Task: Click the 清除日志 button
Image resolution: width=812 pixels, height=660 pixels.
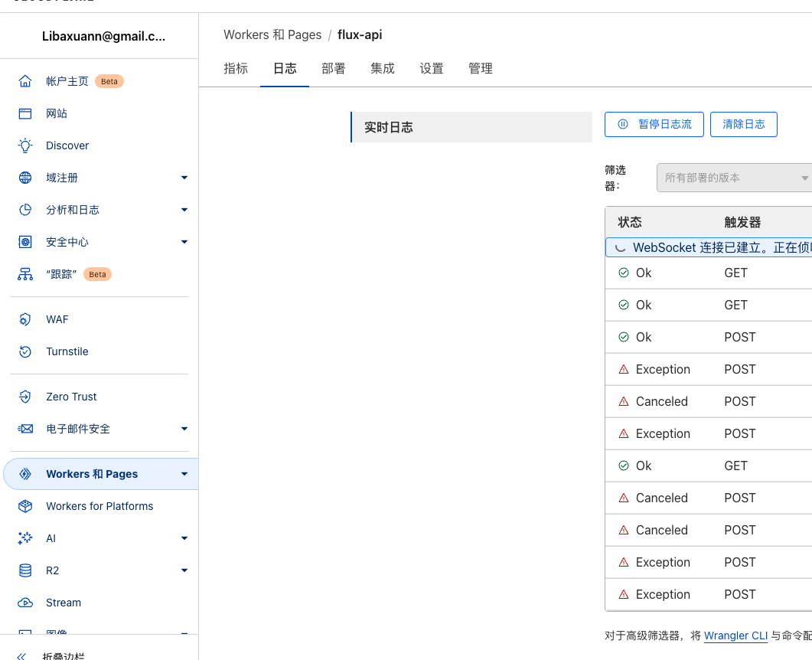Action: (743, 124)
